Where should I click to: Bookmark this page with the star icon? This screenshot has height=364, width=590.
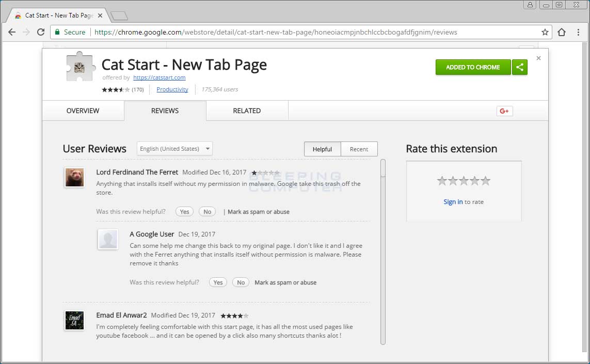(x=545, y=32)
